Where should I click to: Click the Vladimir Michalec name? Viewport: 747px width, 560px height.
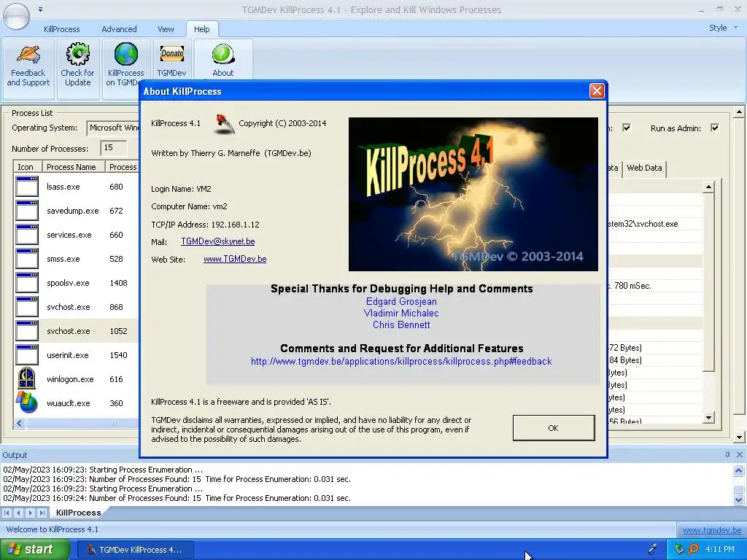pos(401,314)
